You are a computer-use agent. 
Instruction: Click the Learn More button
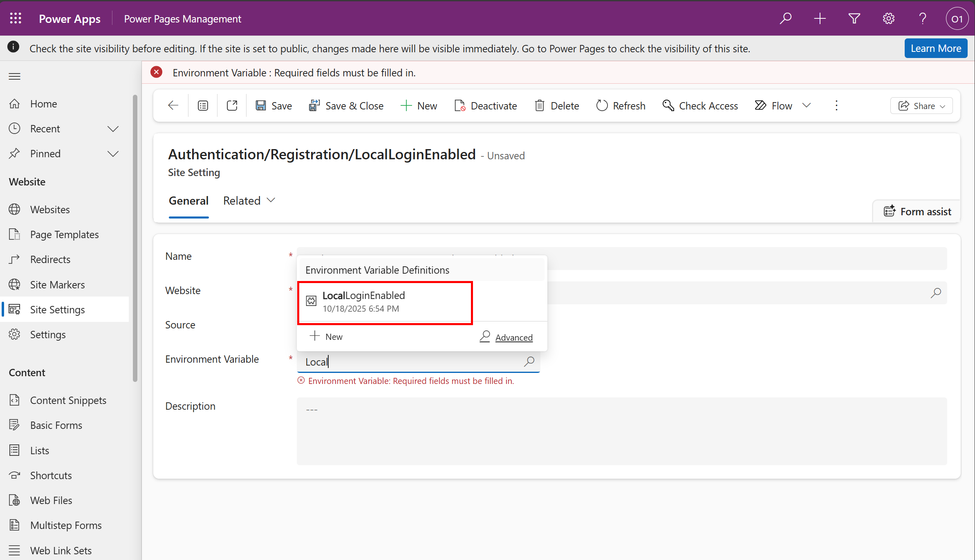coord(936,48)
